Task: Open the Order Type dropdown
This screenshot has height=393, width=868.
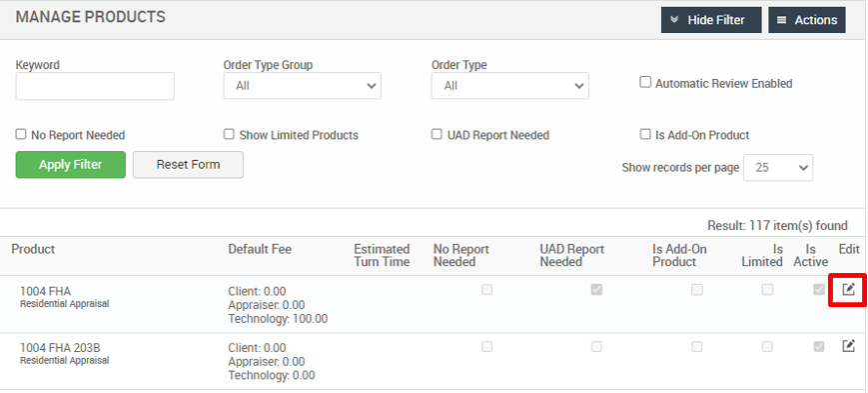Action: [509, 86]
